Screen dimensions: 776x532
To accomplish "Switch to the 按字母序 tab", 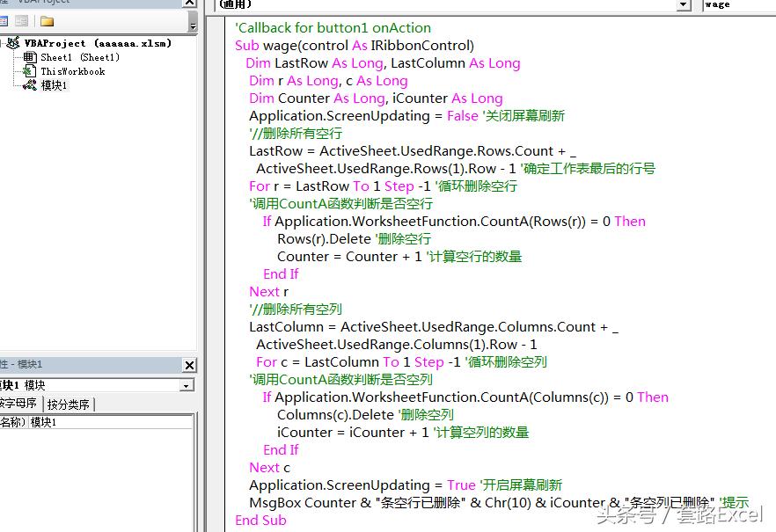I will click(19, 404).
